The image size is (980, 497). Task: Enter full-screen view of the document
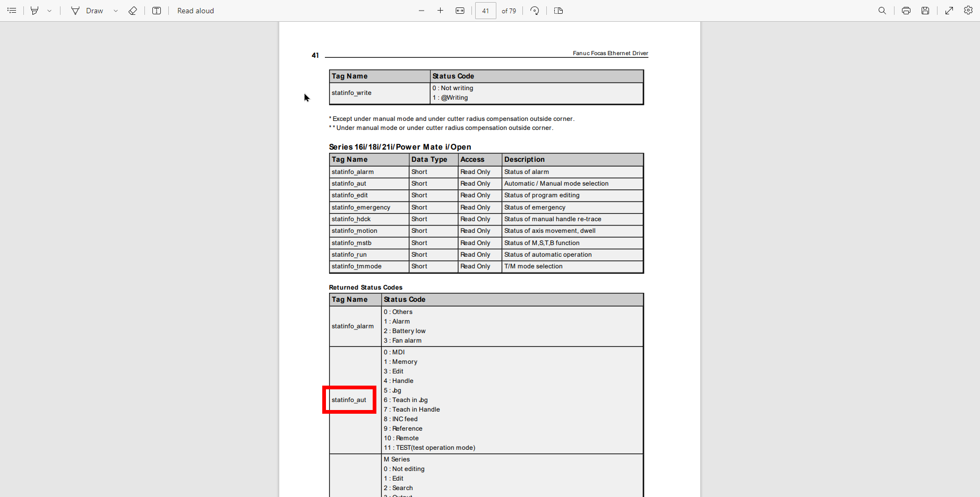(x=949, y=11)
